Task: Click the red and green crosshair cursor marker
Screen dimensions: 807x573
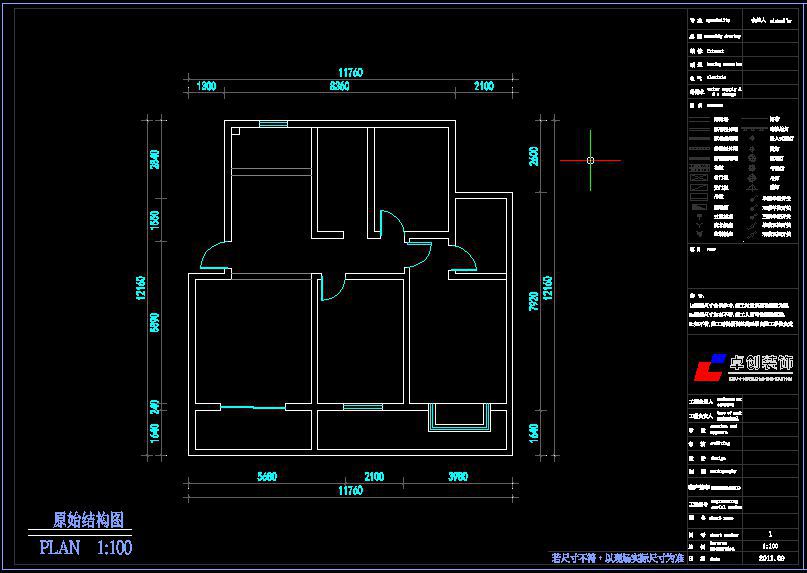Action: coord(591,160)
